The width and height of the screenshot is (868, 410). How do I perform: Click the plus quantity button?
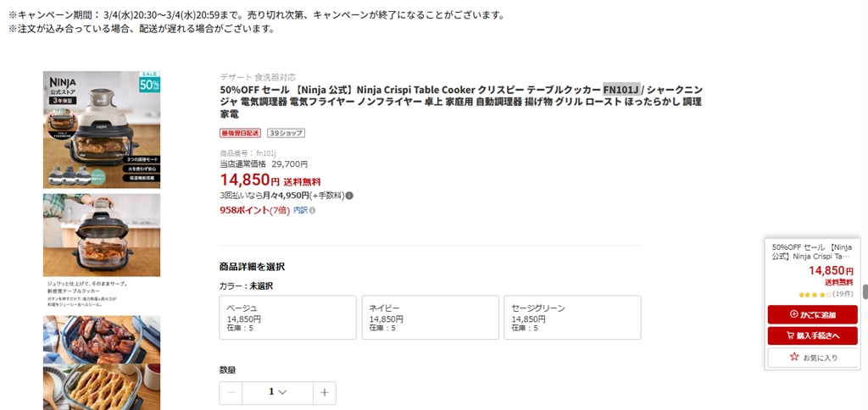[324, 392]
